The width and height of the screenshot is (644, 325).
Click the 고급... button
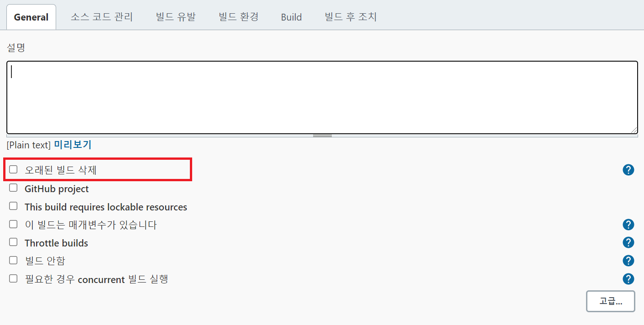610,301
